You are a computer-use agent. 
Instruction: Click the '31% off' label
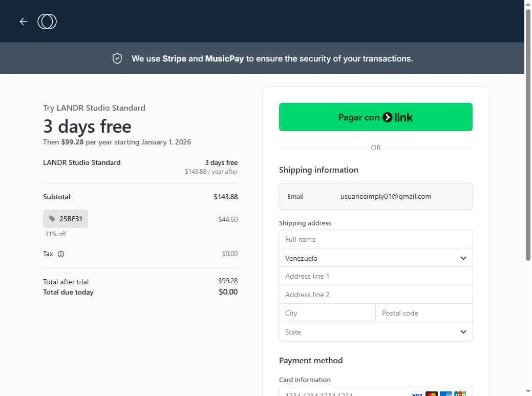(x=55, y=234)
